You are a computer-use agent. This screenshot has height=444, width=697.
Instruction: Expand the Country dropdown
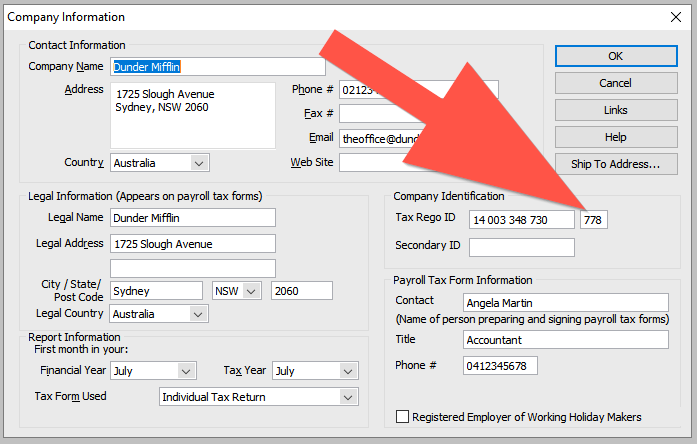point(199,163)
